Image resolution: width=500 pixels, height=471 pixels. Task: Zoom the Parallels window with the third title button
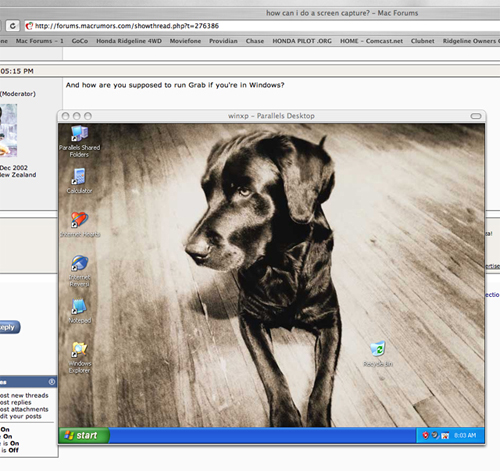(88, 116)
